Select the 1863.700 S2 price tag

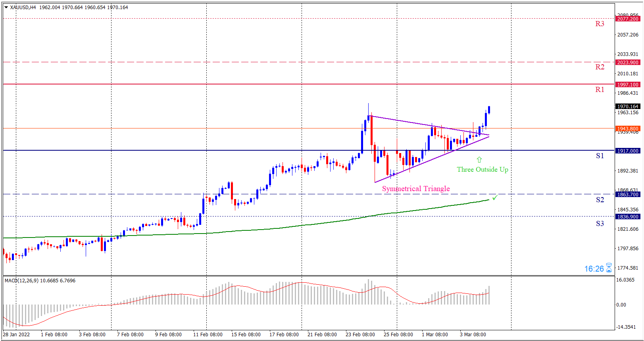(x=628, y=195)
